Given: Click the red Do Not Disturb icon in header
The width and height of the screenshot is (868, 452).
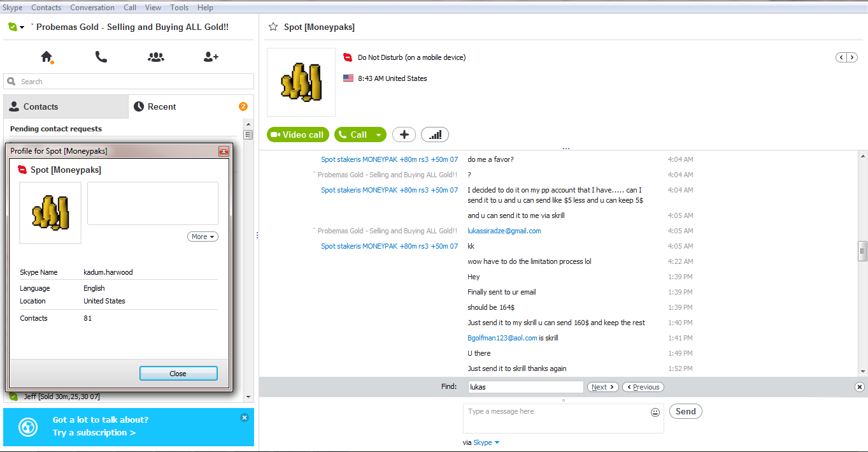Looking at the screenshot, I should 348,57.
